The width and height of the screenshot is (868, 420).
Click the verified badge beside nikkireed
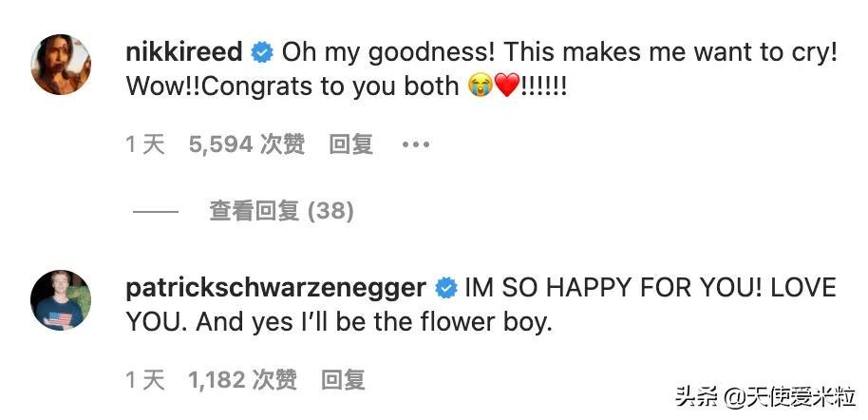263,51
